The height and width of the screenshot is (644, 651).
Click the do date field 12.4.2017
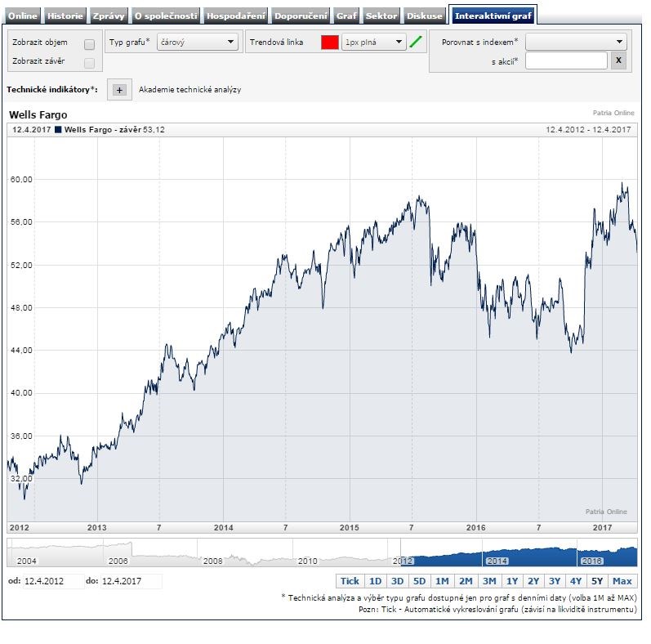(131, 581)
